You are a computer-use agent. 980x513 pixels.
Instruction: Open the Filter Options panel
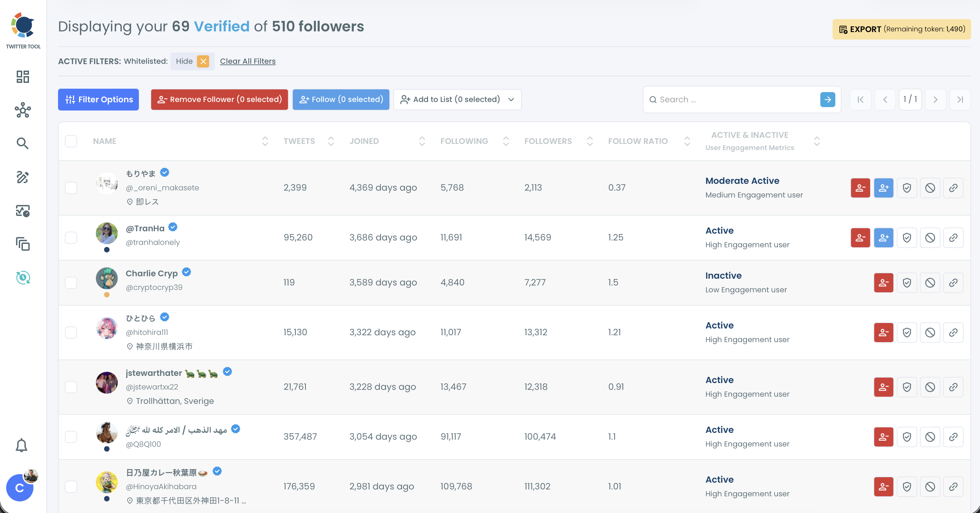click(98, 99)
